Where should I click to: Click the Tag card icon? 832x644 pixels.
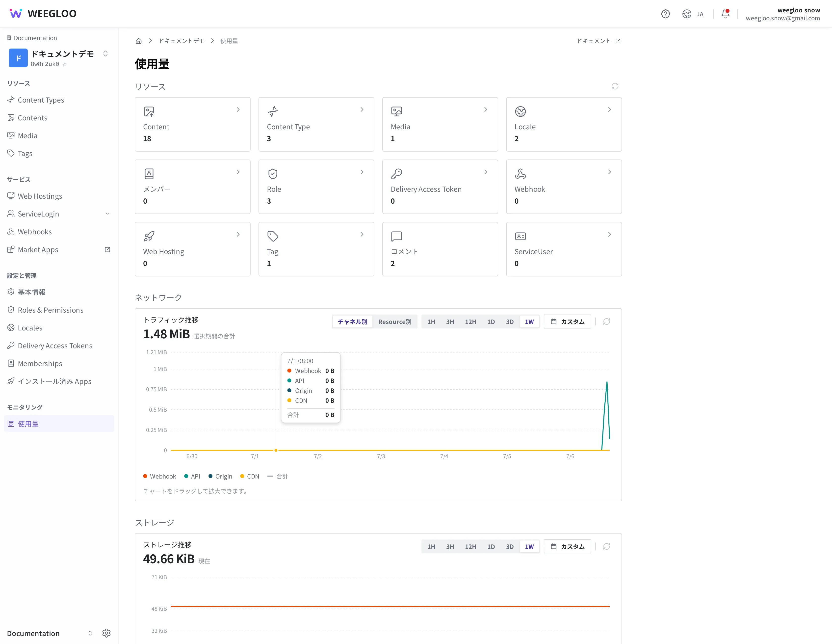tap(273, 236)
